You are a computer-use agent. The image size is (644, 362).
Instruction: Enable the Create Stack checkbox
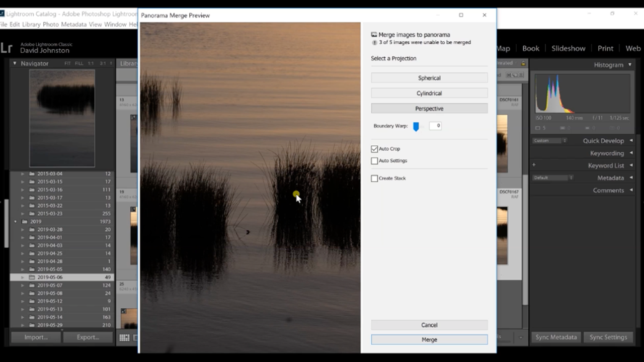[x=374, y=178]
